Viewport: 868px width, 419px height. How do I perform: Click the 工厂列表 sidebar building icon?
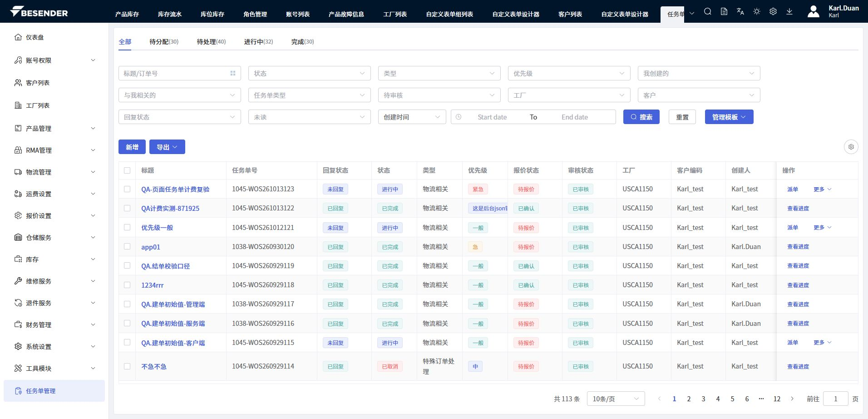[x=18, y=105]
